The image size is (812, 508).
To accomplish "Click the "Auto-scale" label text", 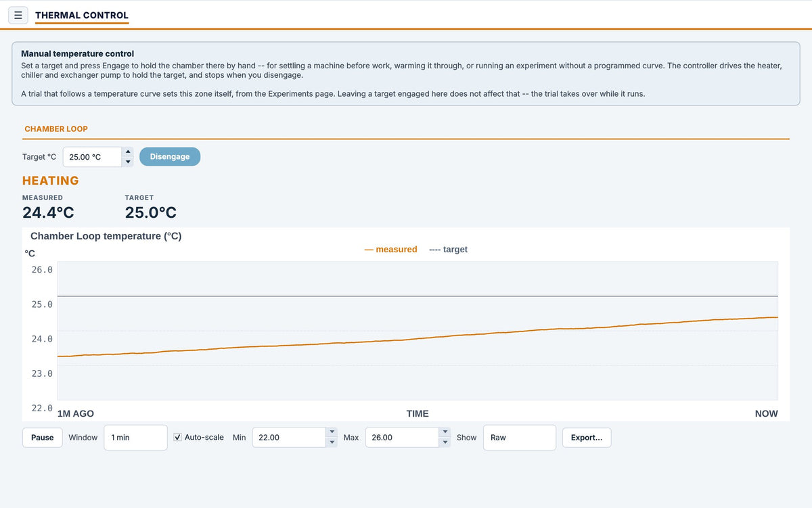I will (204, 438).
